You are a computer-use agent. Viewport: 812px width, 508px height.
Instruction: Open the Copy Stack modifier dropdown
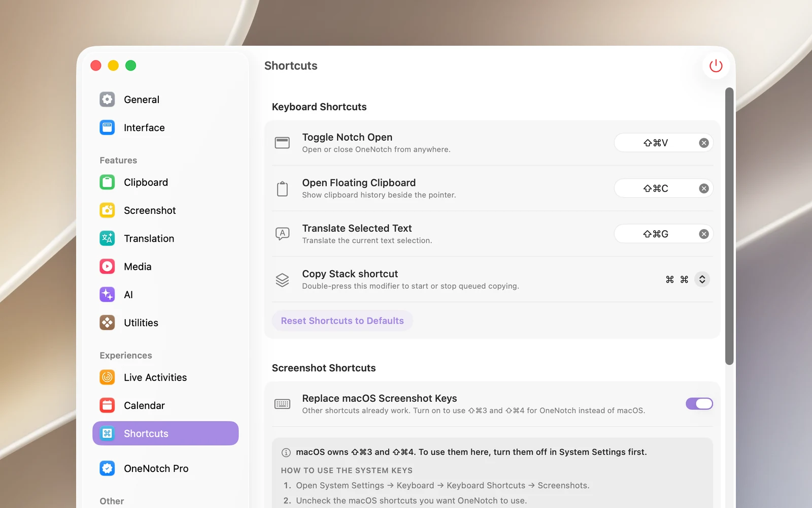tap(702, 279)
